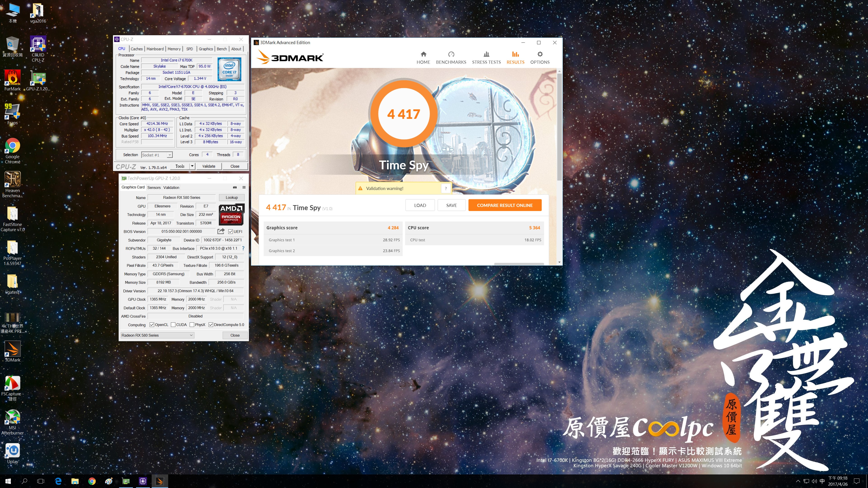The image size is (868, 488).
Task: Open the Google Chrome desktop shortcut
Action: pyautogui.click(x=12, y=150)
